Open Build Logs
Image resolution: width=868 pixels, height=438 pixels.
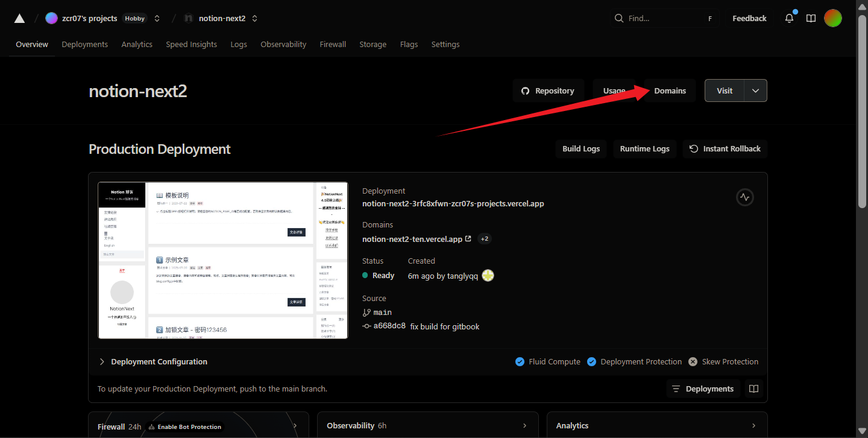581,148
